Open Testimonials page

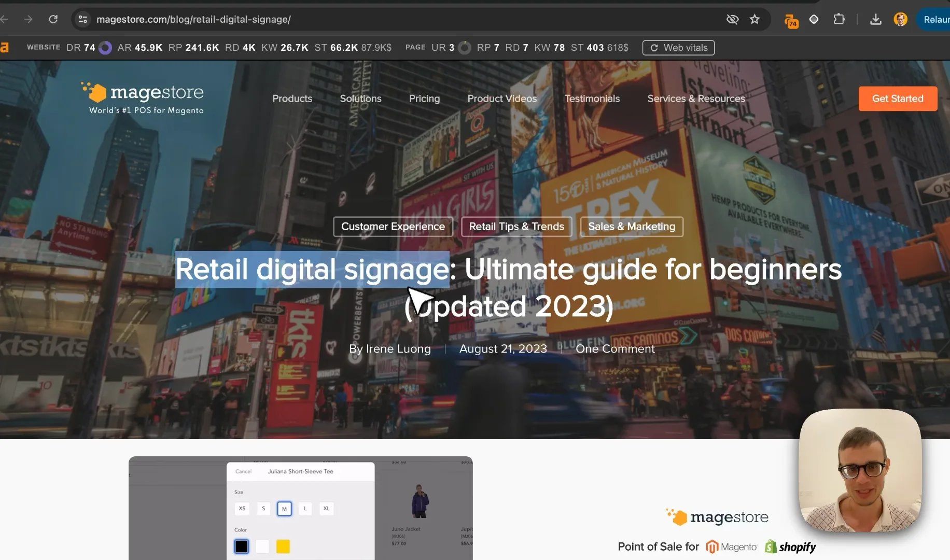tap(592, 99)
